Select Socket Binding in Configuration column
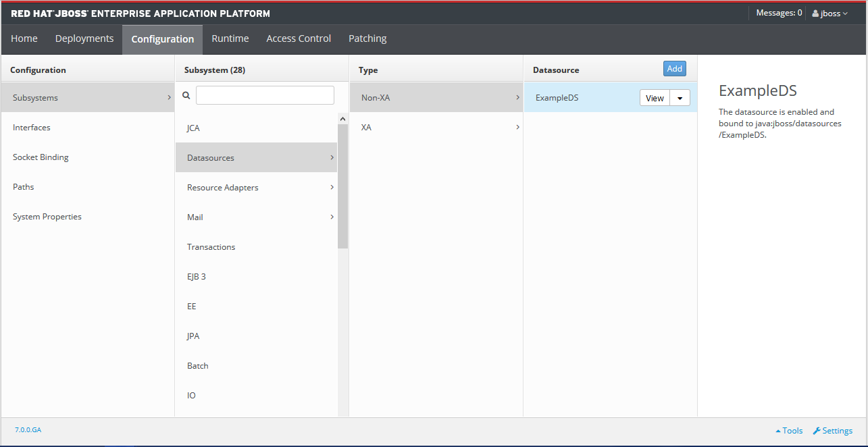 click(88, 157)
